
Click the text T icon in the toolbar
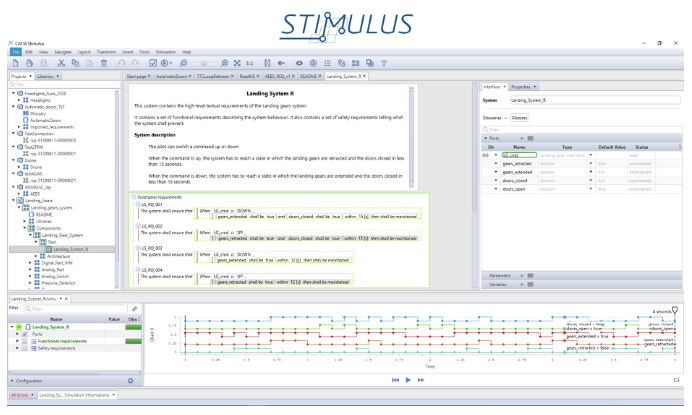[384, 63]
